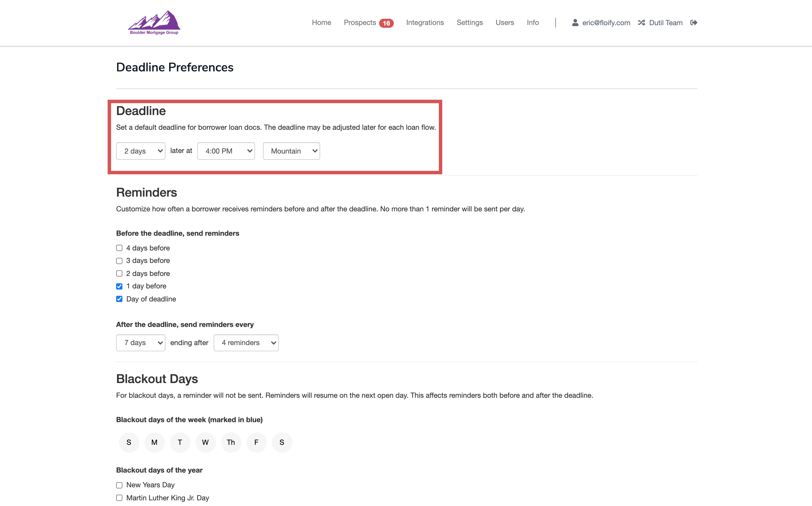Click the "Before the deadline, send reminders" label
This screenshot has width=812, height=506.
pyautogui.click(x=178, y=233)
